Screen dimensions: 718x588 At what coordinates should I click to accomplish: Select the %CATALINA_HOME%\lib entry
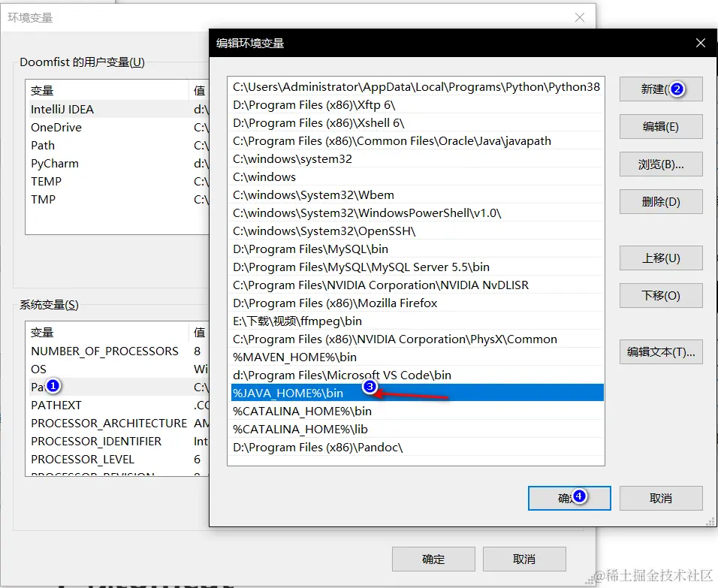(416, 429)
